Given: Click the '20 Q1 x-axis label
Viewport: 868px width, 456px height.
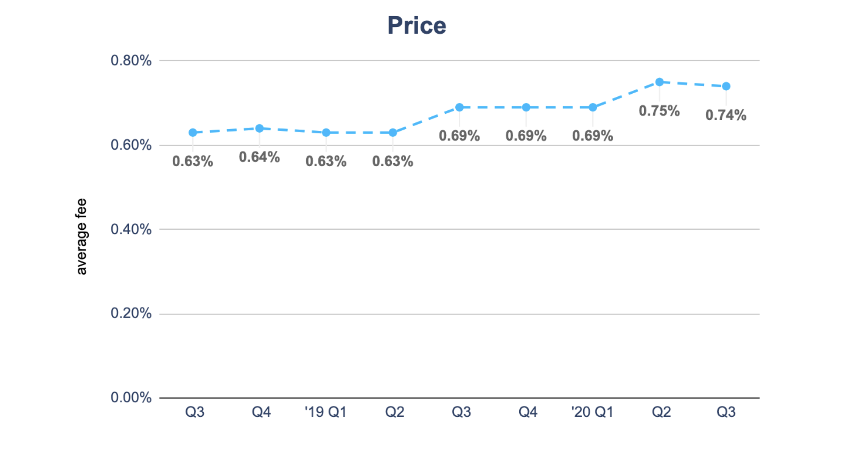Looking at the screenshot, I should (592, 412).
